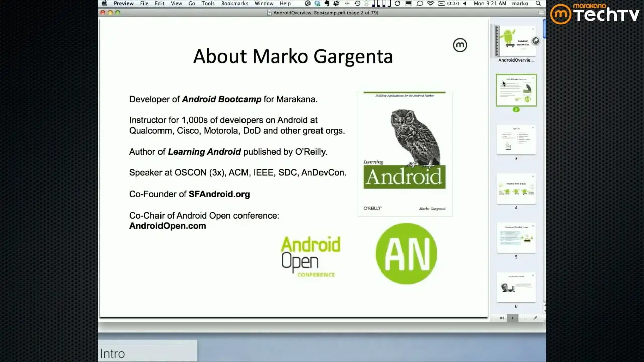Click the display mirroring menu bar icon

coord(408,3)
